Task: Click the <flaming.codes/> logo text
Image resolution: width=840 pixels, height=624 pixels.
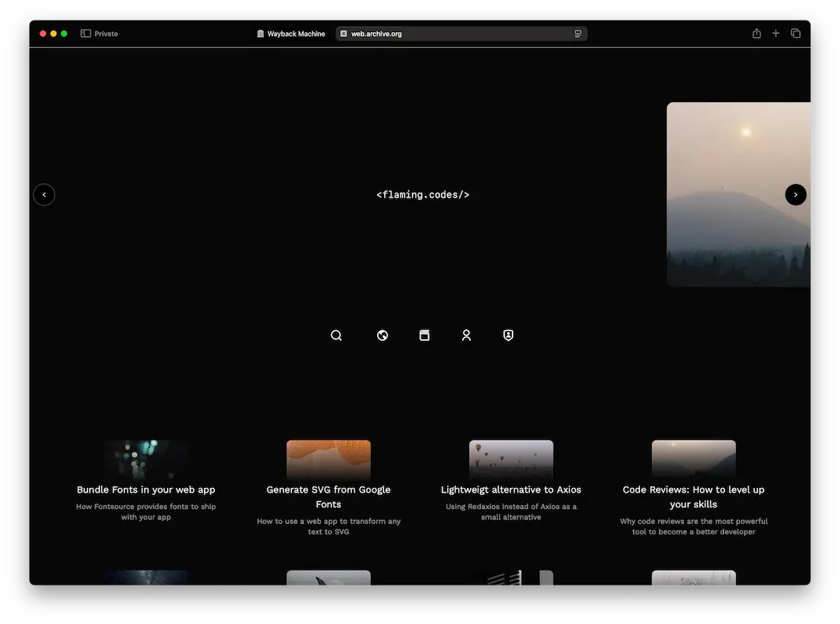Action: pyautogui.click(x=423, y=194)
